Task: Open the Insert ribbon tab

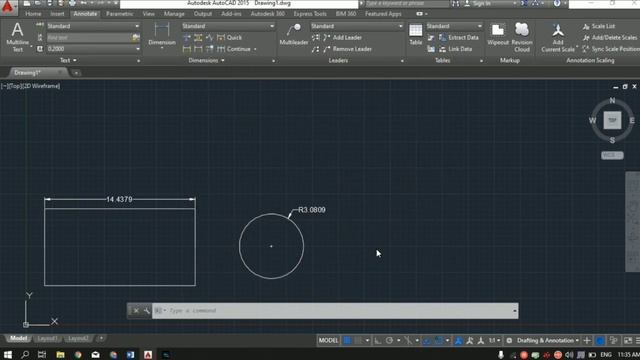Action: 57,14
